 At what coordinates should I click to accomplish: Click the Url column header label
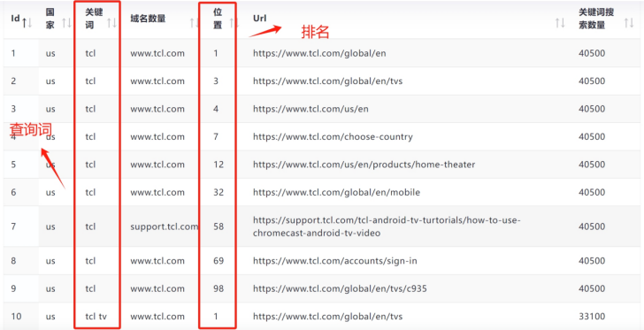click(x=259, y=19)
